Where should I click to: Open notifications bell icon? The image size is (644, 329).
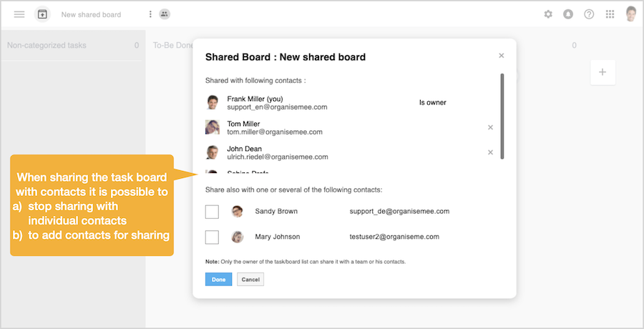point(568,14)
